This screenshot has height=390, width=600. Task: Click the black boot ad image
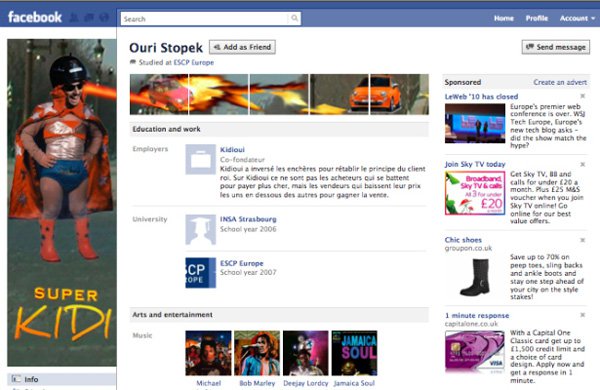coord(475,277)
